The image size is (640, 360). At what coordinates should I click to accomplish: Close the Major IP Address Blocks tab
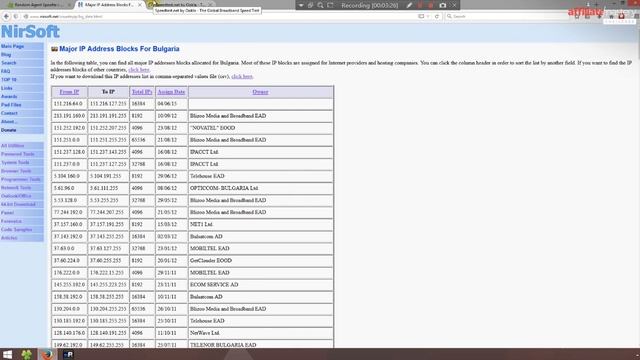click(140, 5)
